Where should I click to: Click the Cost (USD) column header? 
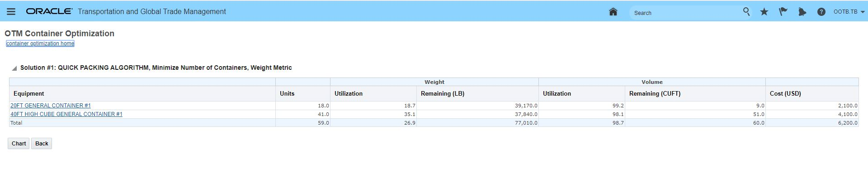tap(785, 94)
